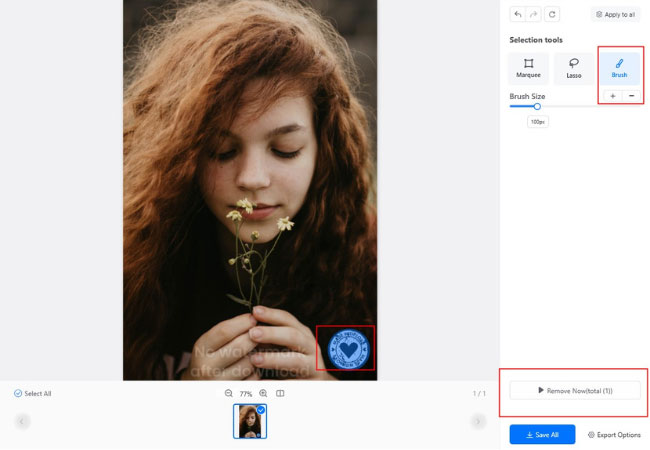The width and height of the screenshot is (650, 450).
Task: Click the Save All button
Action: click(x=542, y=435)
